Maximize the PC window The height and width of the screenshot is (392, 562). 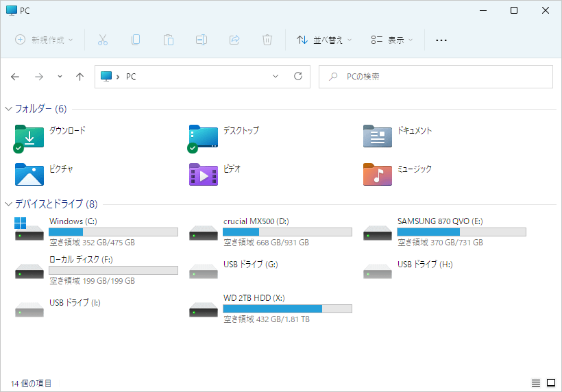click(x=514, y=10)
